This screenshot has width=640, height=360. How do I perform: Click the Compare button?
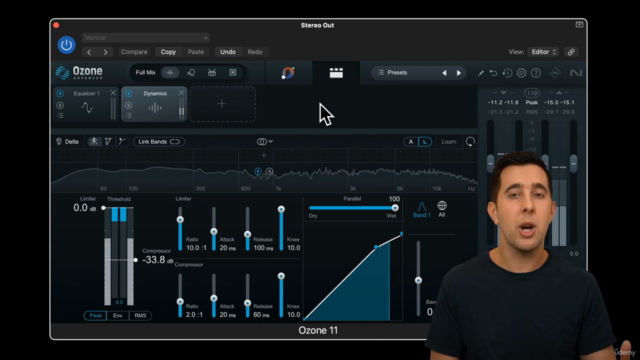[x=134, y=52]
